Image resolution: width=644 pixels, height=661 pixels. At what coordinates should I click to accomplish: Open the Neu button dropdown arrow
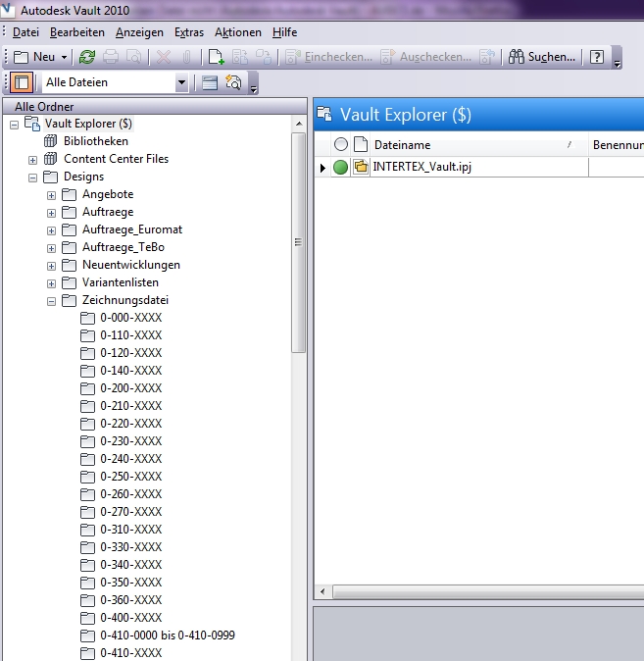click(64, 57)
